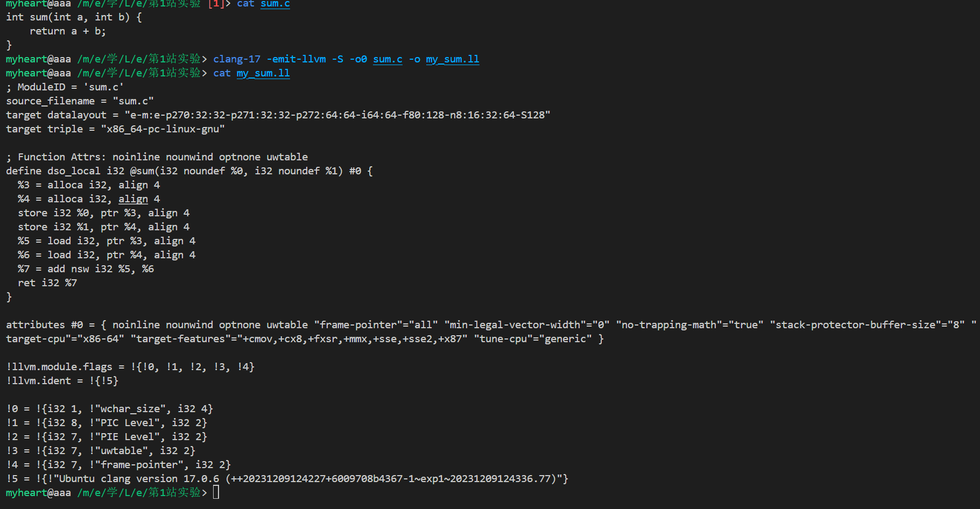The height and width of the screenshot is (509, 980).
Task: Click the terminal cursor at the last prompt
Action: [x=216, y=492]
